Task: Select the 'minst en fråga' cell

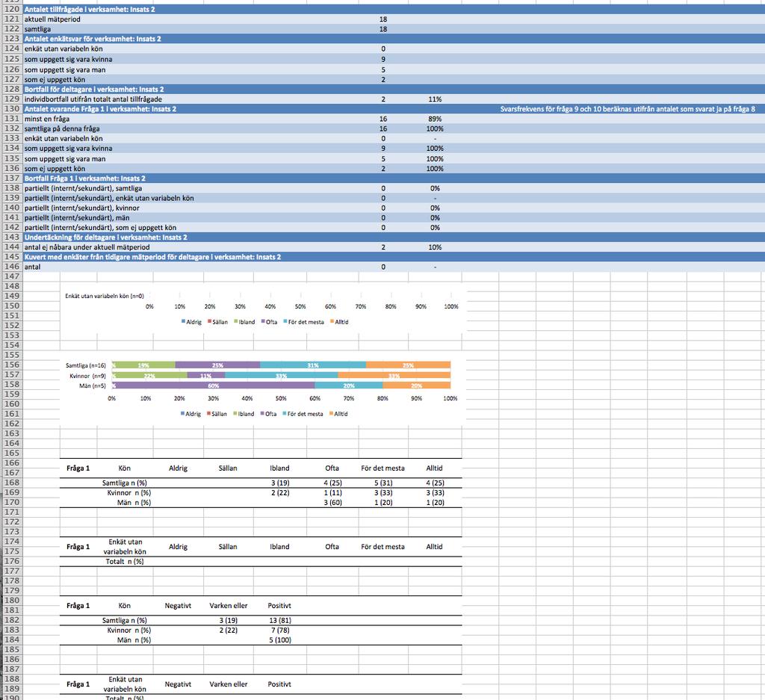Action: pyautogui.click(x=47, y=119)
